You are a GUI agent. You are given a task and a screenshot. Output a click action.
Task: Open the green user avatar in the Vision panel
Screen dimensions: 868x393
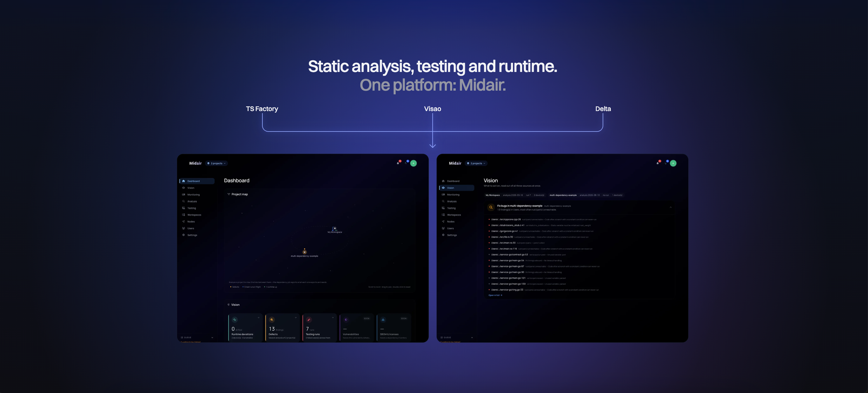coord(673,163)
